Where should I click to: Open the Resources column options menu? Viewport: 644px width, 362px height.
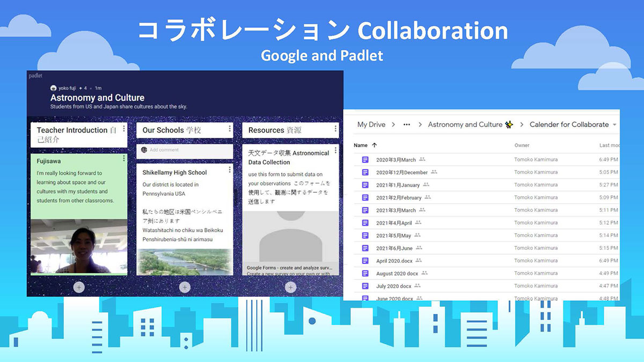(x=336, y=129)
